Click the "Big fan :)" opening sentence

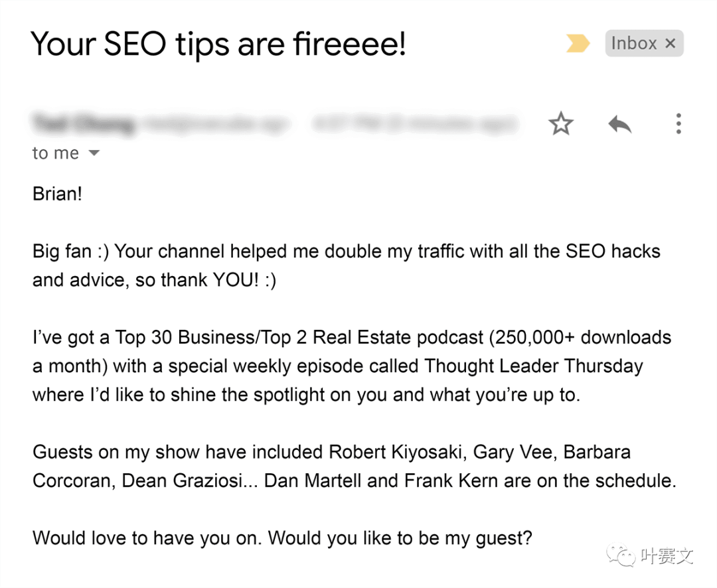click(71, 252)
